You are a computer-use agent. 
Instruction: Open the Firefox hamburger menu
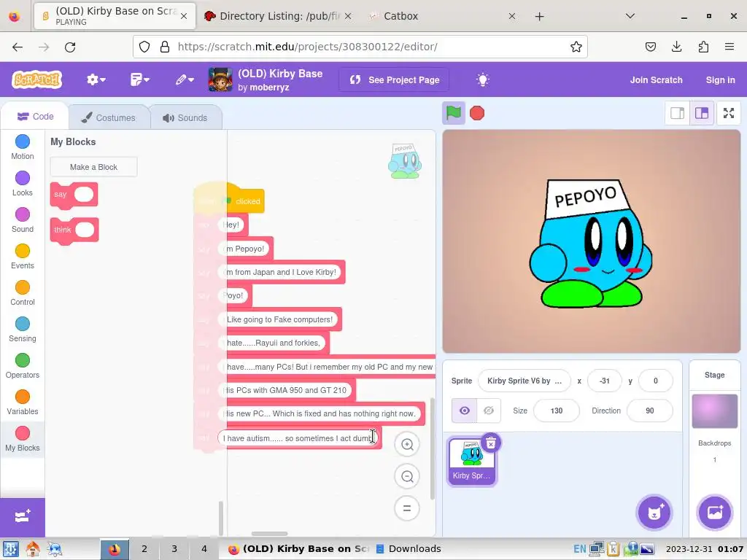pyautogui.click(x=729, y=47)
